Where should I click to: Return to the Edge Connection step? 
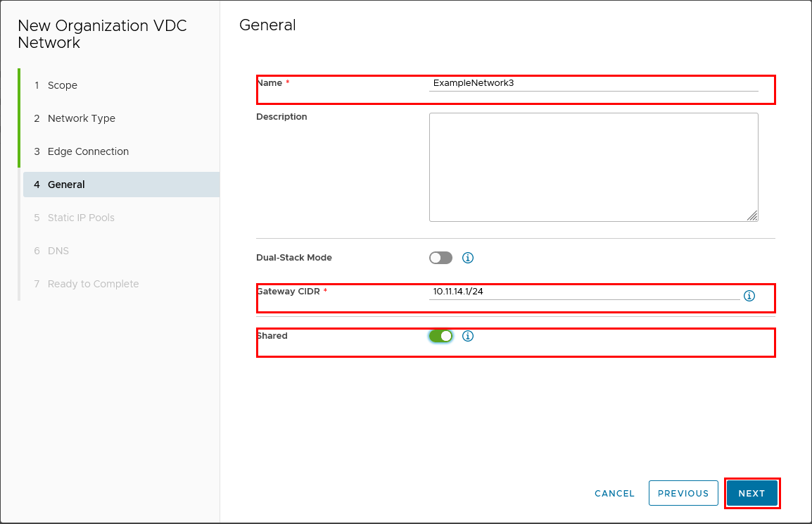pyautogui.click(x=88, y=151)
